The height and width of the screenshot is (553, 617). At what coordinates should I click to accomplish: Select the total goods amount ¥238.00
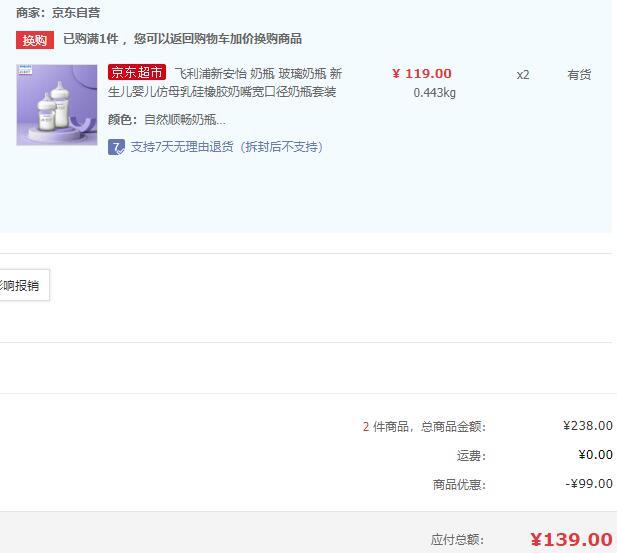coord(588,425)
